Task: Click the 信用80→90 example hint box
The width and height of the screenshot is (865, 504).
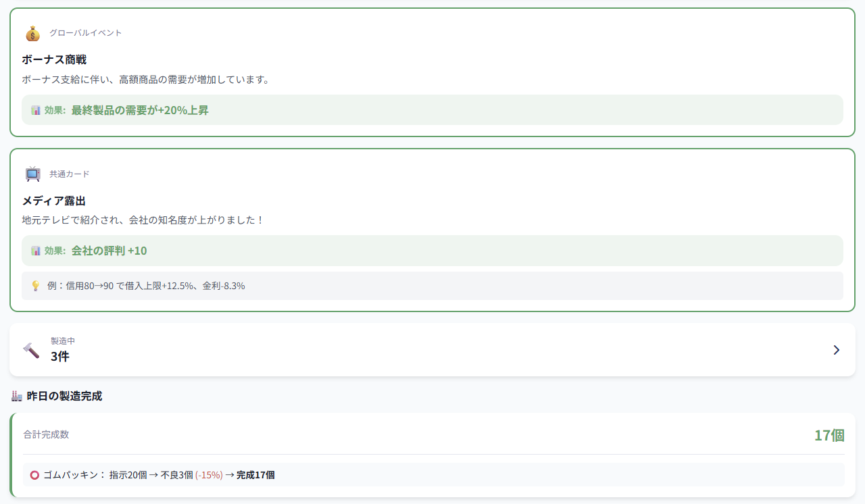Action: pyautogui.click(x=432, y=286)
